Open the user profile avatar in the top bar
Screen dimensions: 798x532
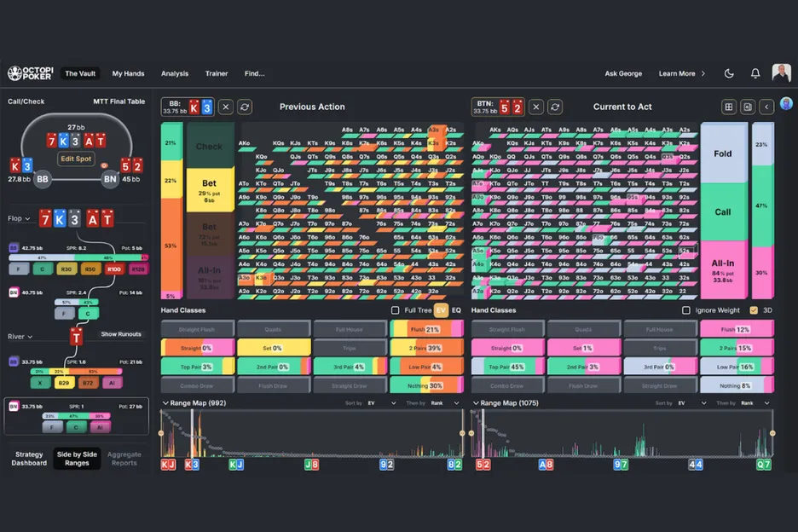(x=781, y=73)
